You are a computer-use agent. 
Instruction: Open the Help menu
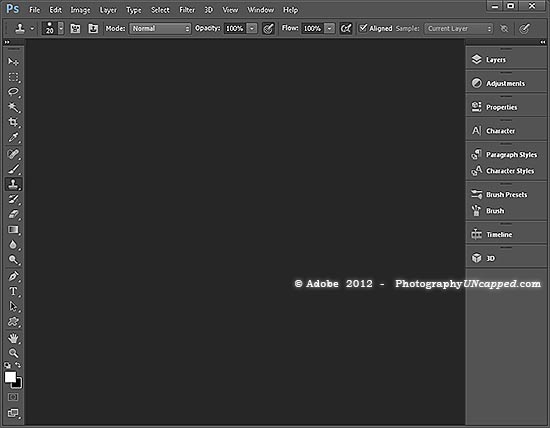click(290, 10)
